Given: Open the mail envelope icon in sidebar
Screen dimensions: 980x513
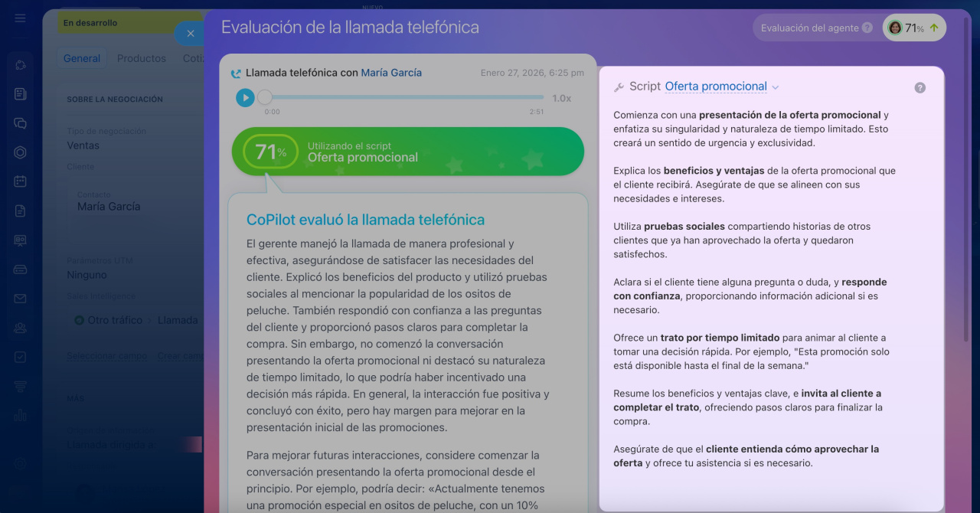Looking at the screenshot, I should click(x=20, y=299).
